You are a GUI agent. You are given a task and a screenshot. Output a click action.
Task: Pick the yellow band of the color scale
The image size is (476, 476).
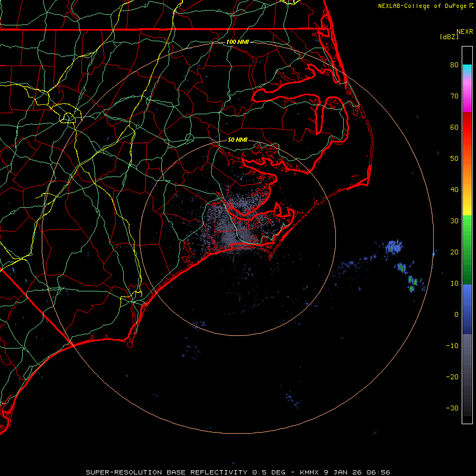tap(467, 206)
